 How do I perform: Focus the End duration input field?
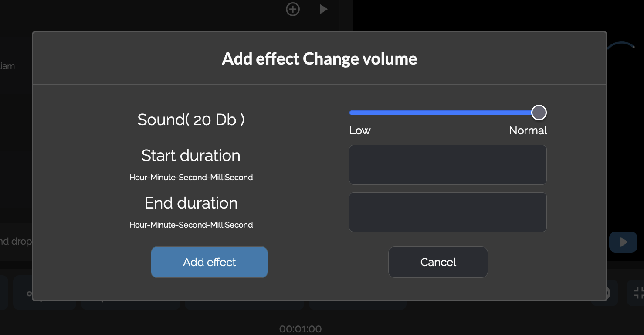point(447,212)
